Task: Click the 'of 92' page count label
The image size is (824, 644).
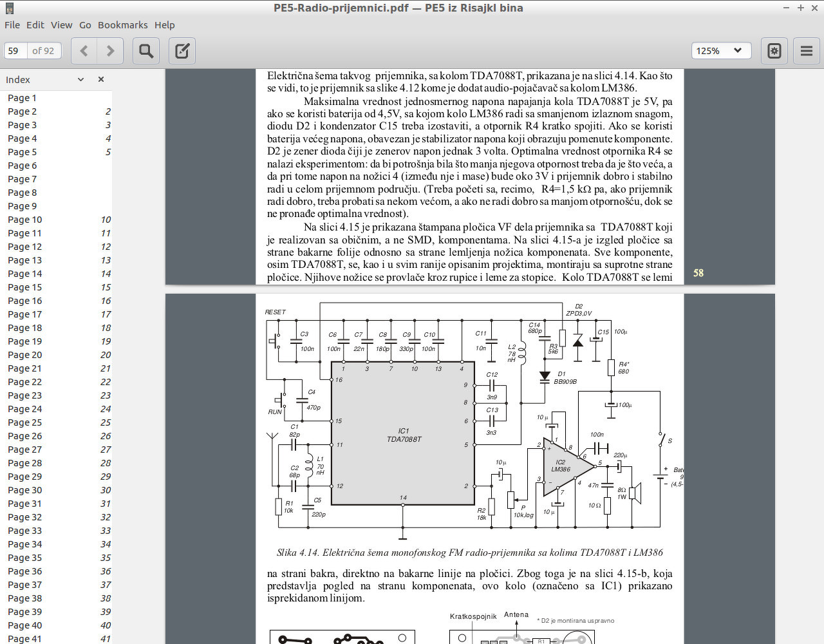Action: 43,51
